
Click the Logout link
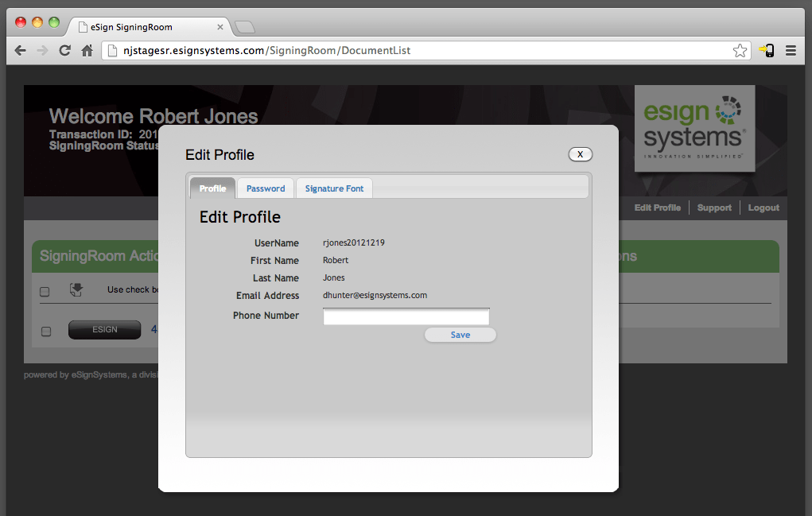point(763,208)
